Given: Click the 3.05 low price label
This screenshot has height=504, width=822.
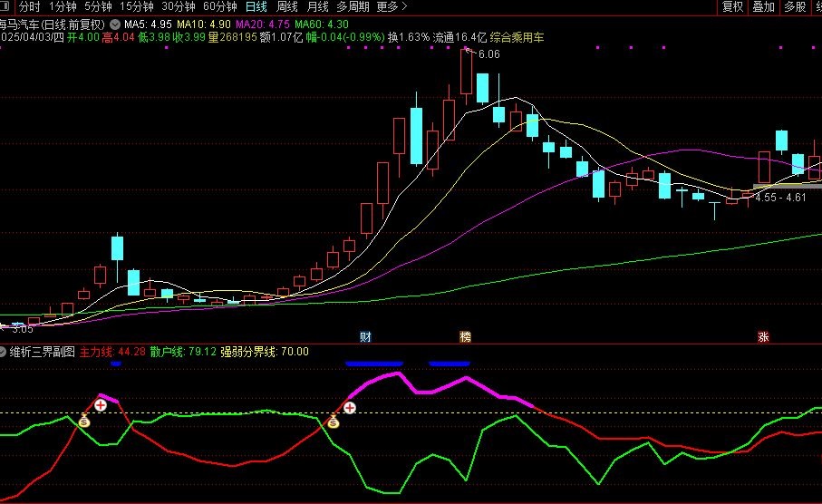Looking at the screenshot, I should tap(22, 329).
